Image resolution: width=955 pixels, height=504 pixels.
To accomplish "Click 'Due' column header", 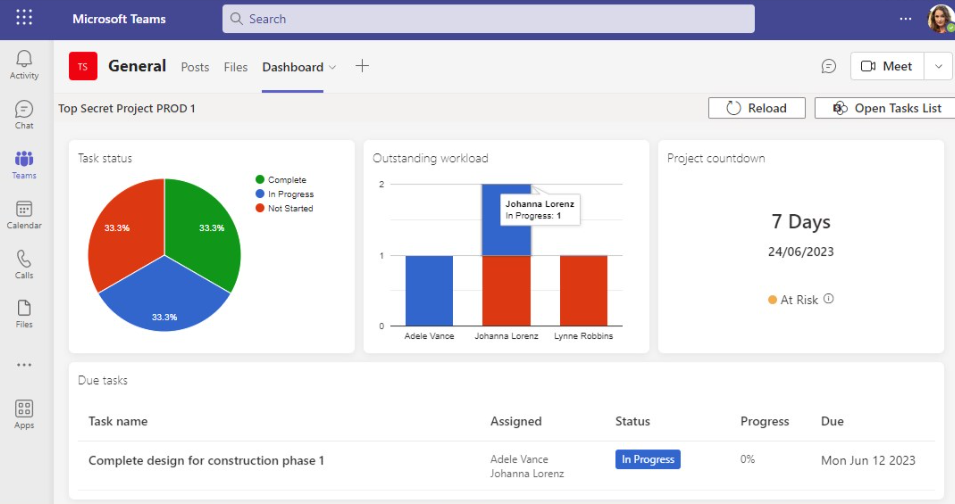I will pos(832,421).
